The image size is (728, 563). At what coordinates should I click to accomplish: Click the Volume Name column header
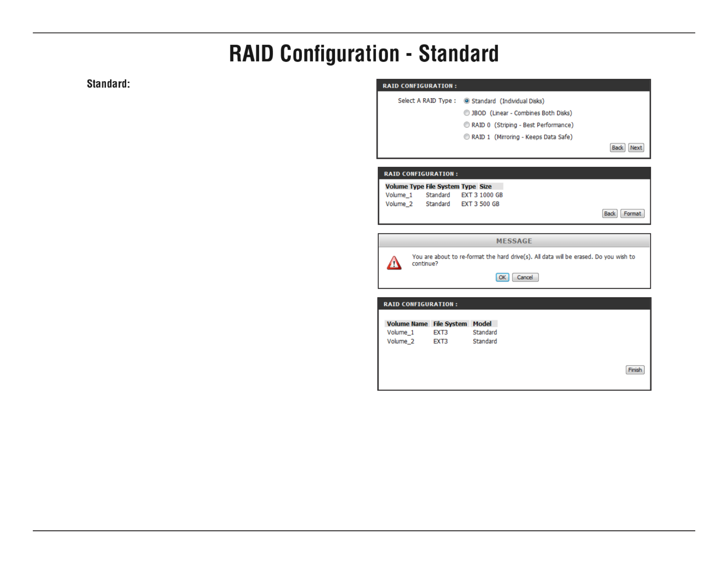coord(407,324)
